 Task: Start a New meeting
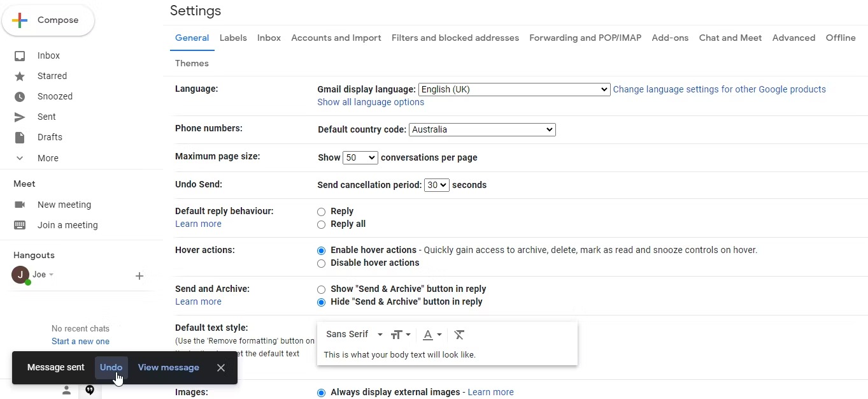coord(64,205)
